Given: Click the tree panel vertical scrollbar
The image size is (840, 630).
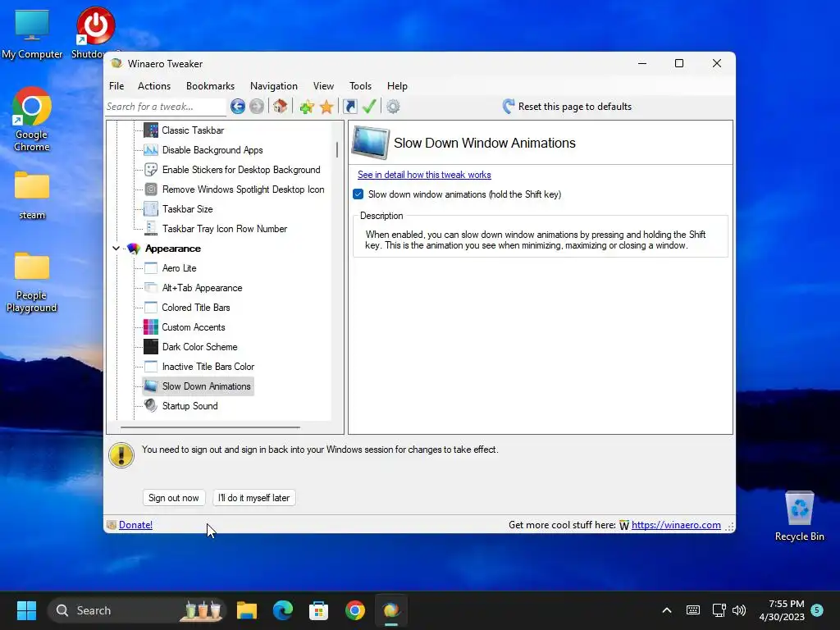Looking at the screenshot, I should (x=337, y=150).
